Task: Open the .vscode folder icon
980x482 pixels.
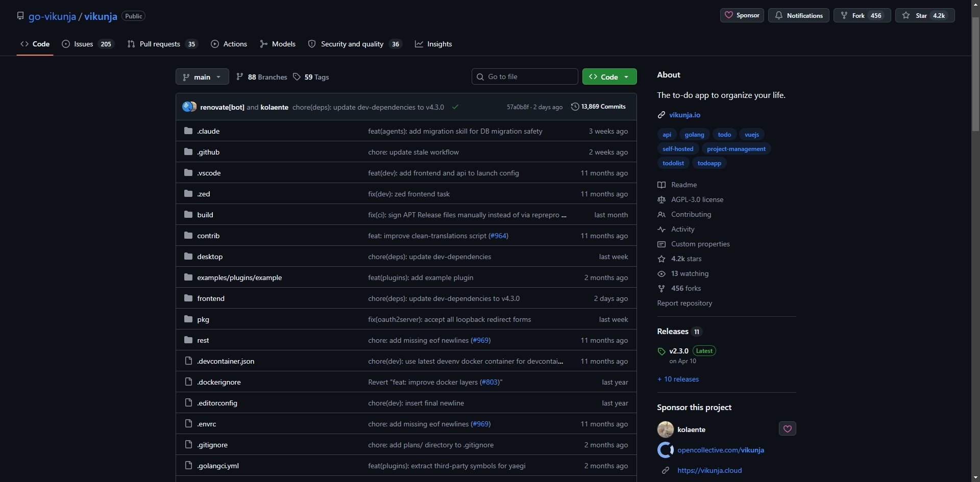Action: [x=188, y=173]
